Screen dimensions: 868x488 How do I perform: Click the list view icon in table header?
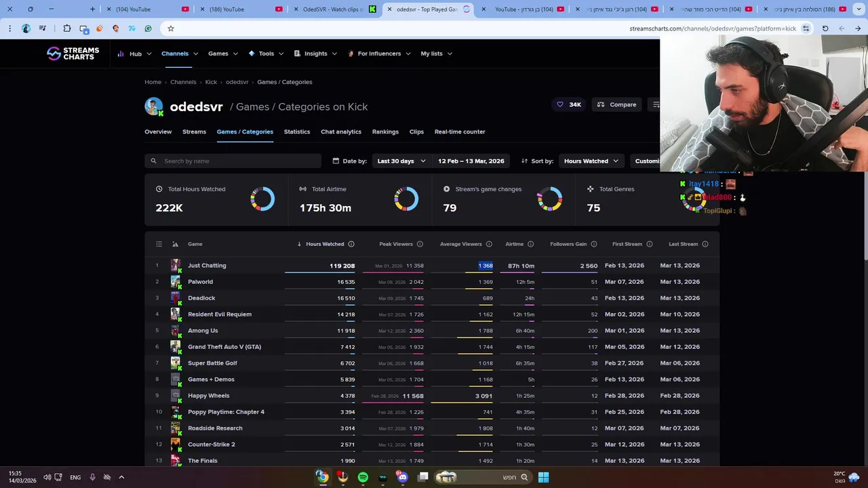pyautogui.click(x=159, y=244)
